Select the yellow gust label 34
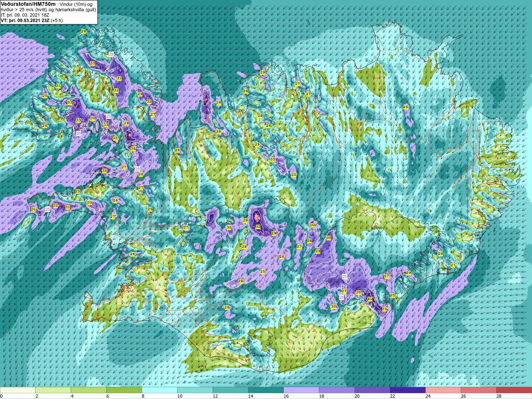The width and height of the screenshot is (532, 399). [x=133, y=148]
